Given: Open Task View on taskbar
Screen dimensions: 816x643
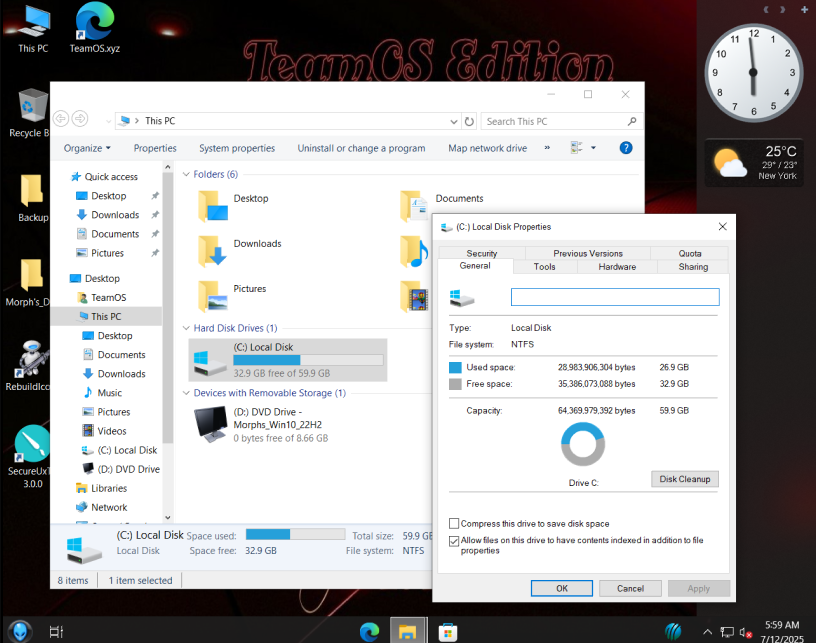Looking at the screenshot, I should (56, 632).
